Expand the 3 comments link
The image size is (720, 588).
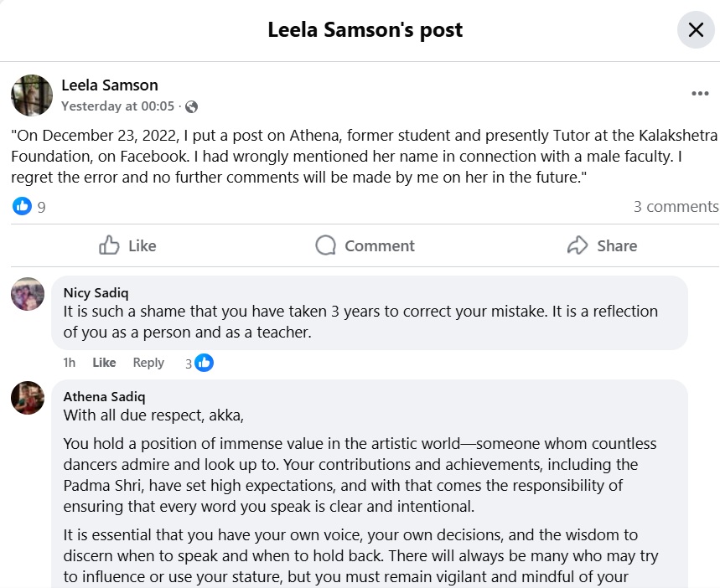click(x=676, y=207)
